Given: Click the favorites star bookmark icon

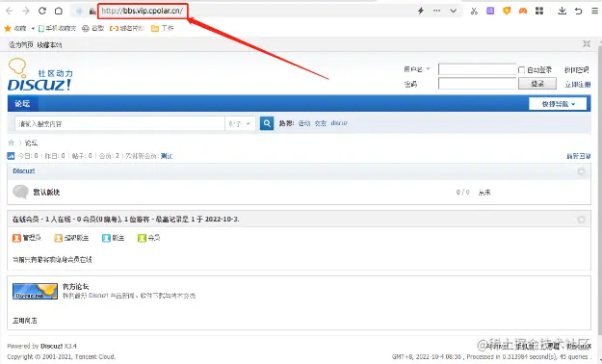Looking at the screenshot, I should [8, 28].
